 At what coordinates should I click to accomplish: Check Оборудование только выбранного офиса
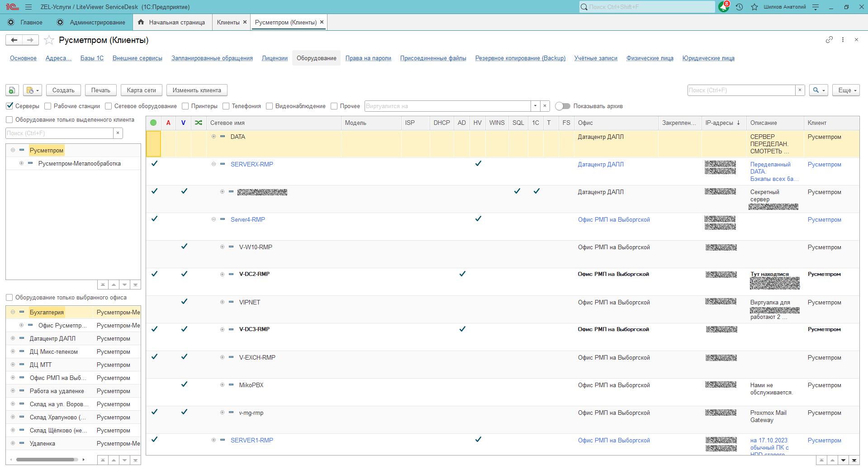click(9, 297)
